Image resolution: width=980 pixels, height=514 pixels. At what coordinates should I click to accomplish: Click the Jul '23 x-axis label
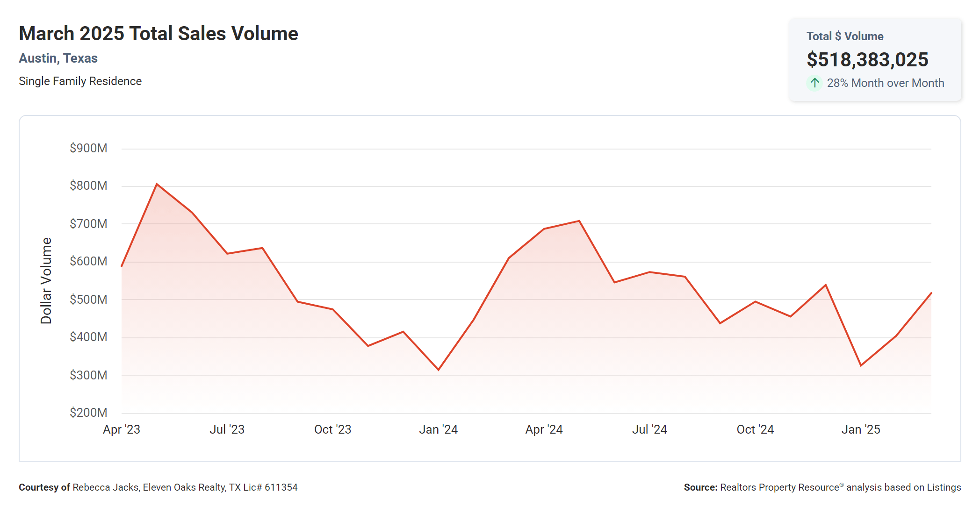pyautogui.click(x=227, y=429)
